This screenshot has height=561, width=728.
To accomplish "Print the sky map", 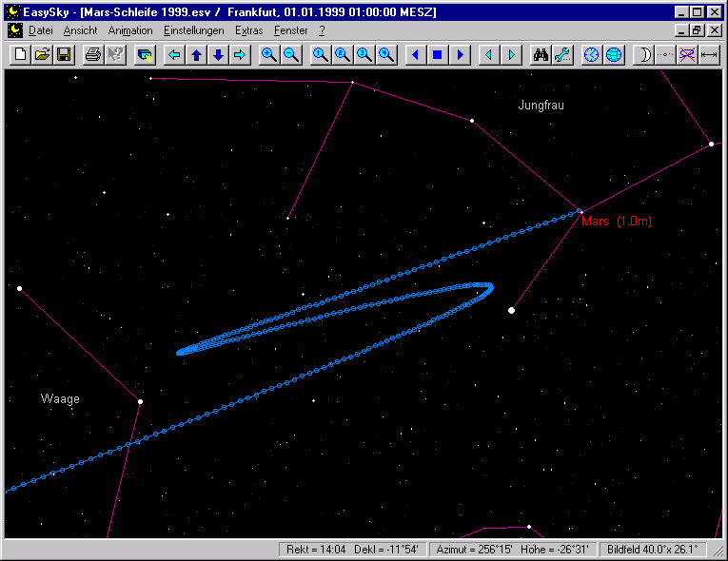I will click(x=93, y=55).
